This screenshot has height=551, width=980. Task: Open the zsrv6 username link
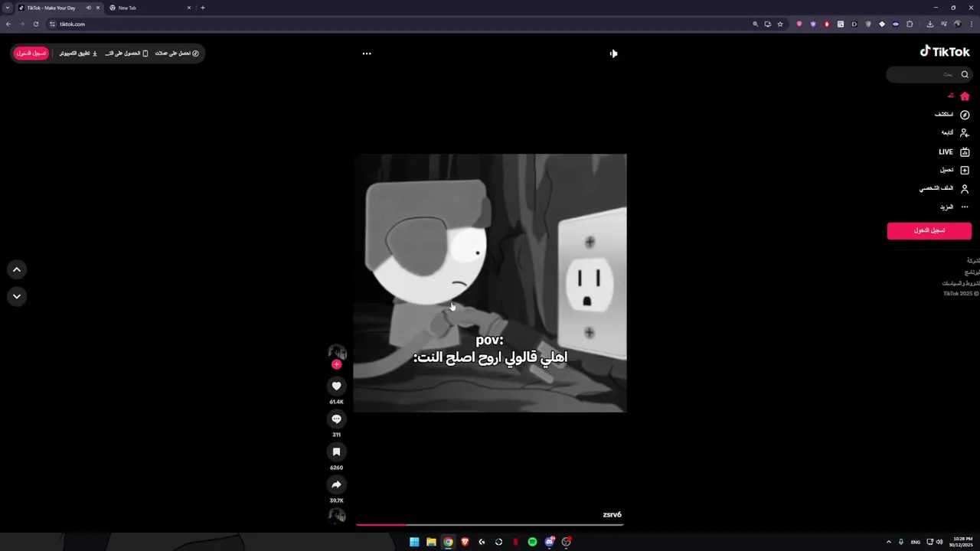pos(612,515)
